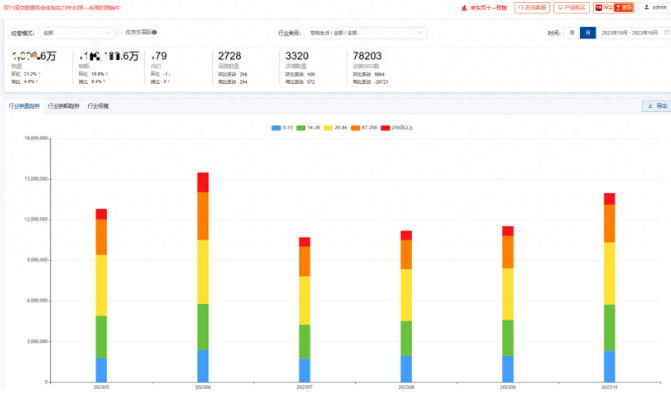671x393 pixels.
Task: Click the 导出 export button
Action: (657, 106)
